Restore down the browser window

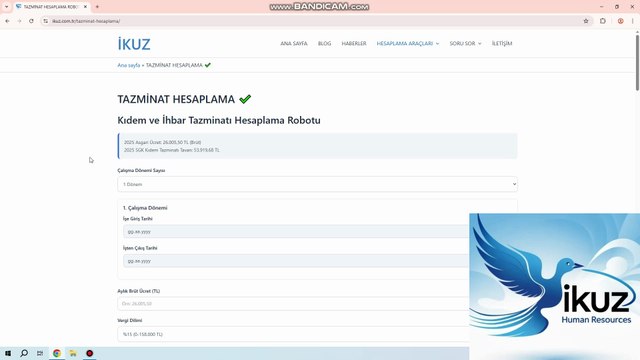click(617, 7)
